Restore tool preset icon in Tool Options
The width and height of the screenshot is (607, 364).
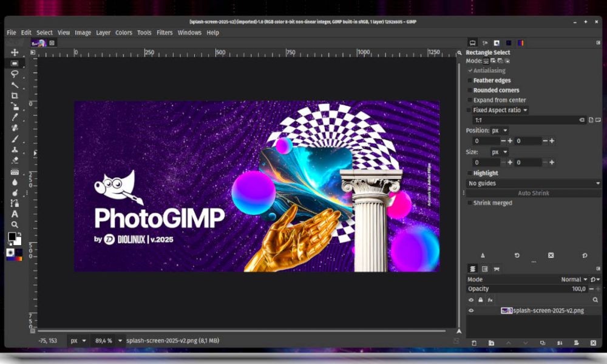click(x=517, y=255)
